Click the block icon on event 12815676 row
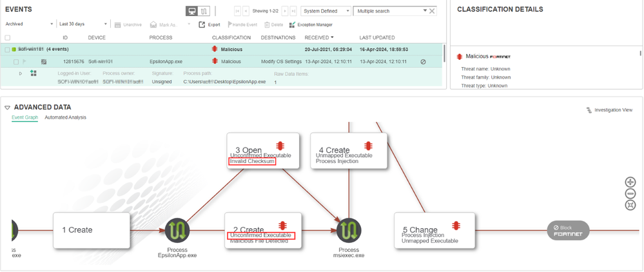Screen dimensions: 644x272 (423, 62)
